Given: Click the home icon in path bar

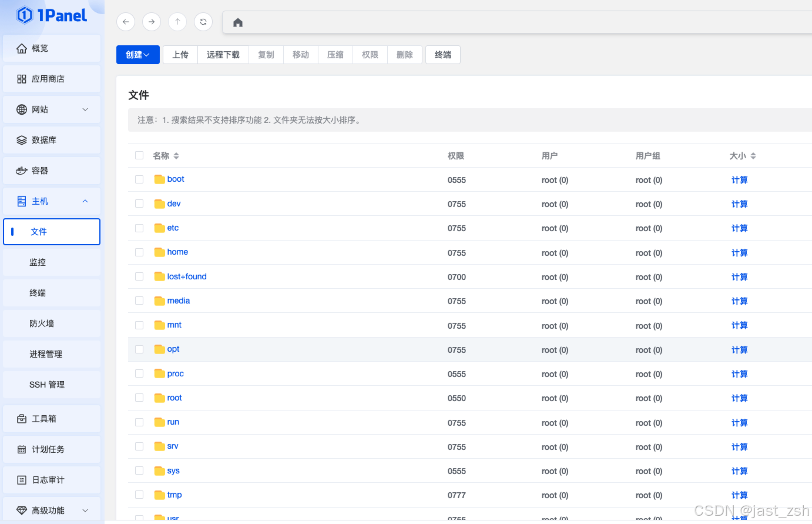Looking at the screenshot, I should (238, 22).
